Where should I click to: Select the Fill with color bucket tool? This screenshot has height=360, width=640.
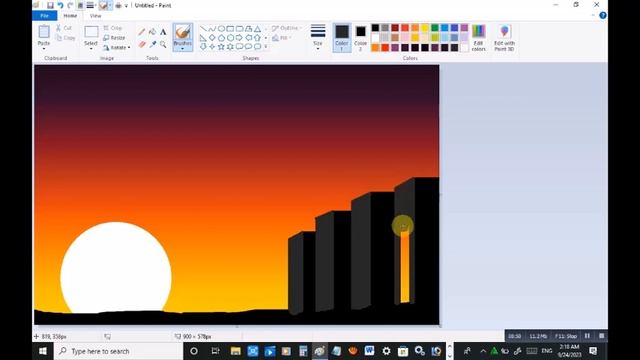click(x=152, y=32)
